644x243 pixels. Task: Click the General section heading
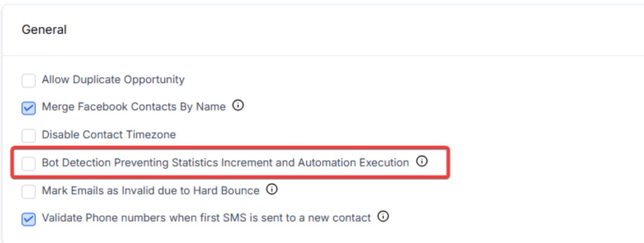tap(44, 30)
